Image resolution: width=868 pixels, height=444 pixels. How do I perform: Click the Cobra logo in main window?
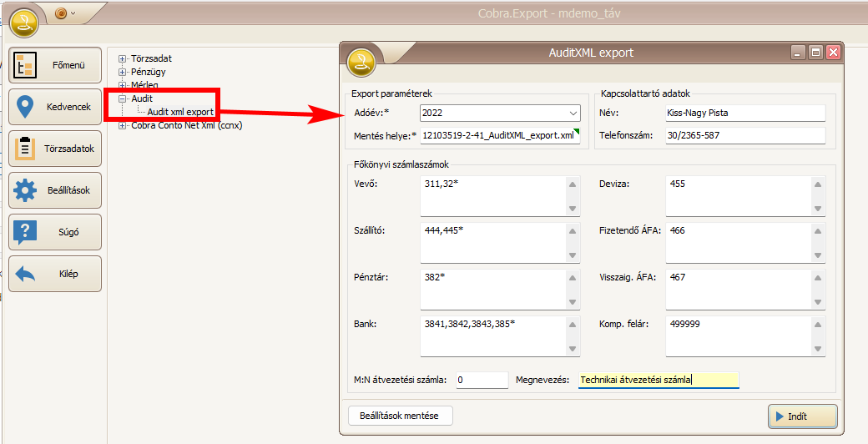pos(24,23)
